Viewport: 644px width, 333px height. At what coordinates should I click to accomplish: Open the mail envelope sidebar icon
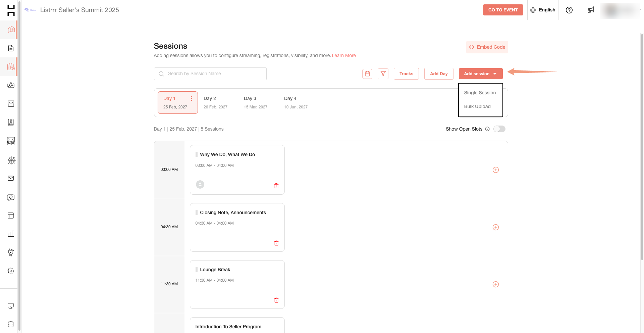tap(11, 178)
